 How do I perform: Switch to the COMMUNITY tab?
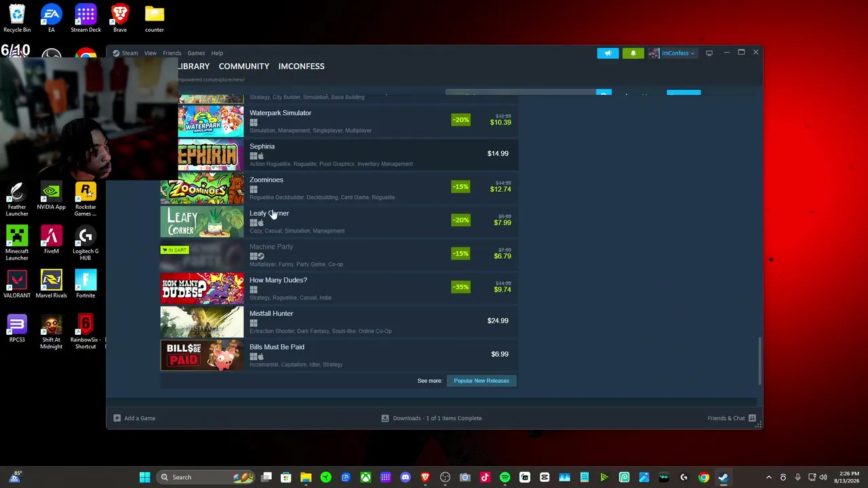pos(244,66)
